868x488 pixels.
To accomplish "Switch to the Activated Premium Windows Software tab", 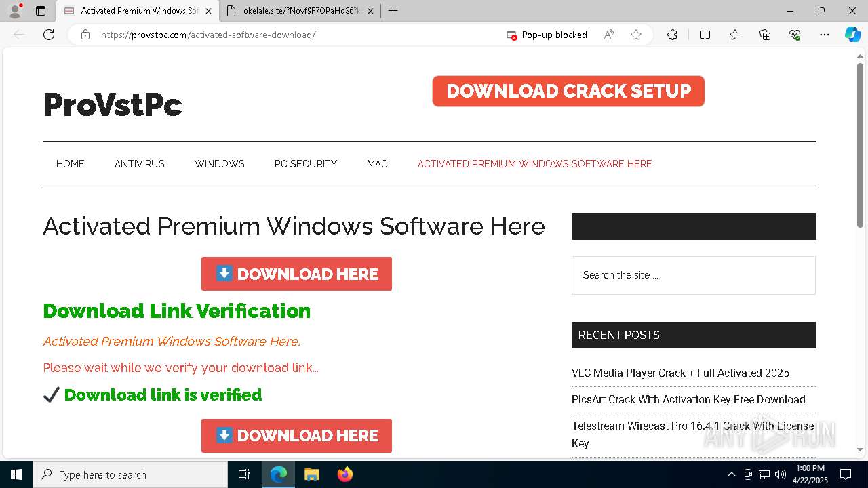I will 138,11.
